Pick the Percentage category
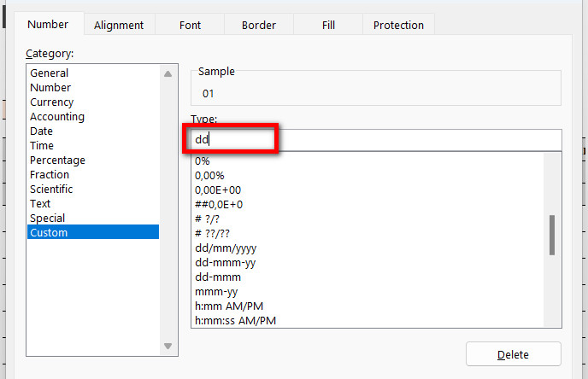The image size is (588, 379). pos(57,160)
